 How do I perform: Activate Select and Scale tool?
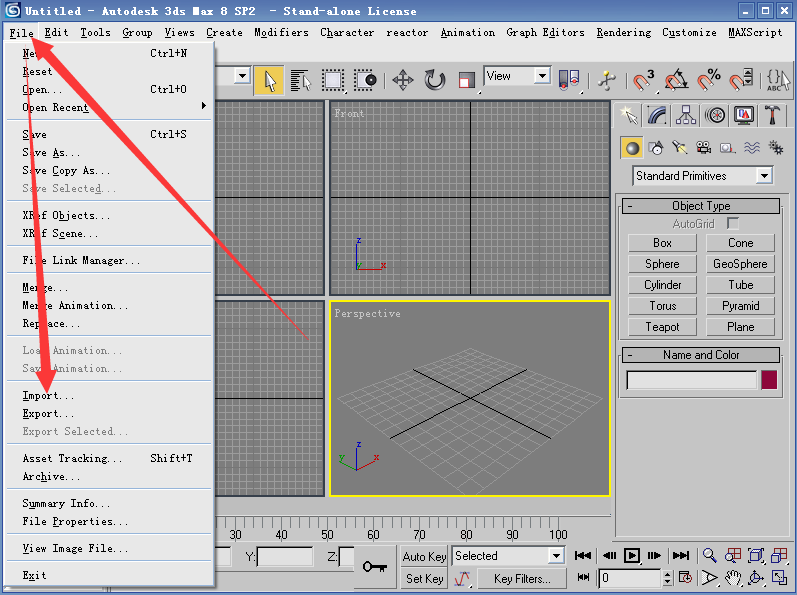[466, 80]
